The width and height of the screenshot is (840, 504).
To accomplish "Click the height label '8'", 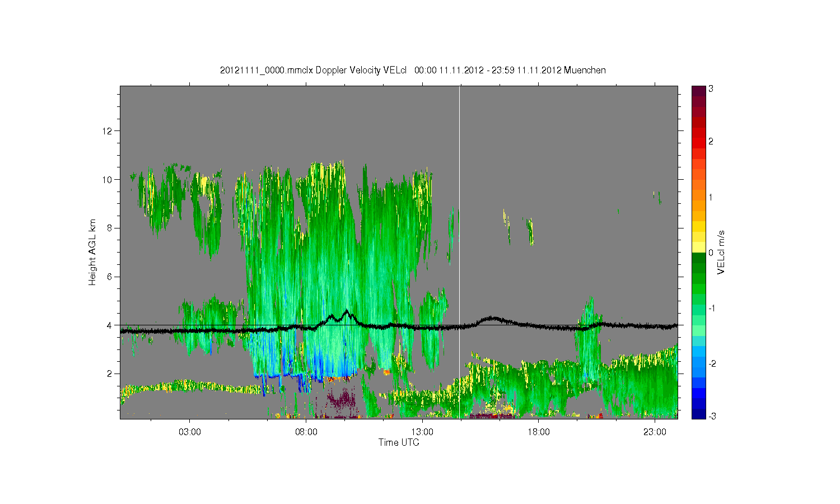I will (110, 228).
